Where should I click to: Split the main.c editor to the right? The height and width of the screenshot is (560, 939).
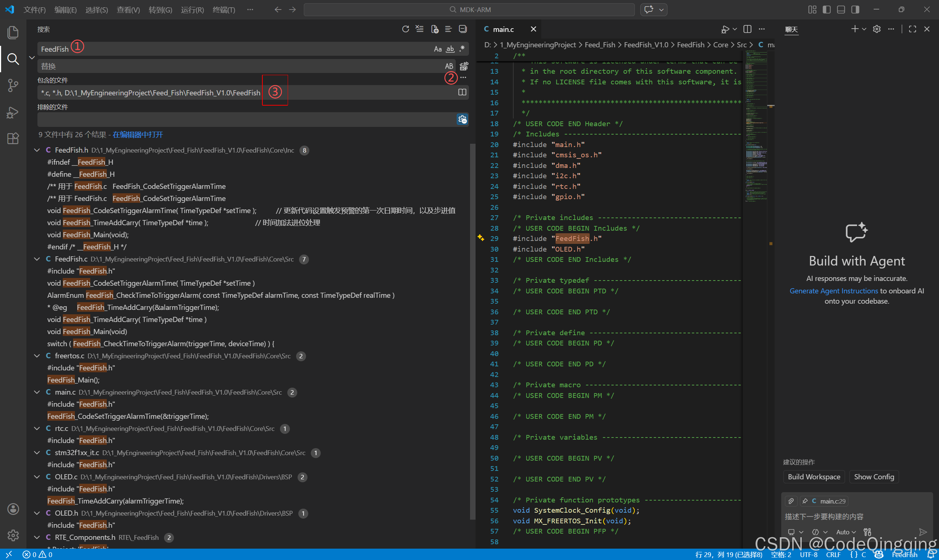[747, 29]
